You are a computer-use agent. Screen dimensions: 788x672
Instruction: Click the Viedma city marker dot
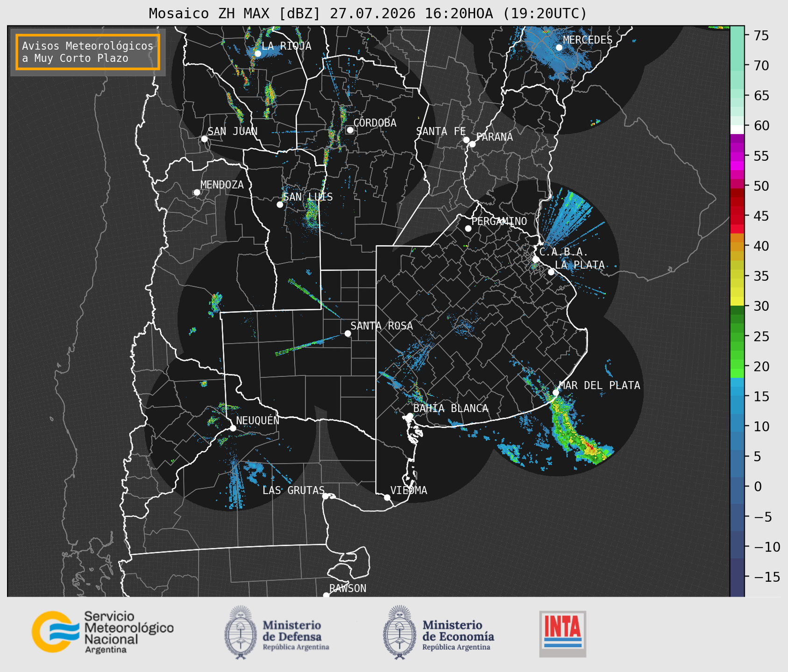click(387, 497)
